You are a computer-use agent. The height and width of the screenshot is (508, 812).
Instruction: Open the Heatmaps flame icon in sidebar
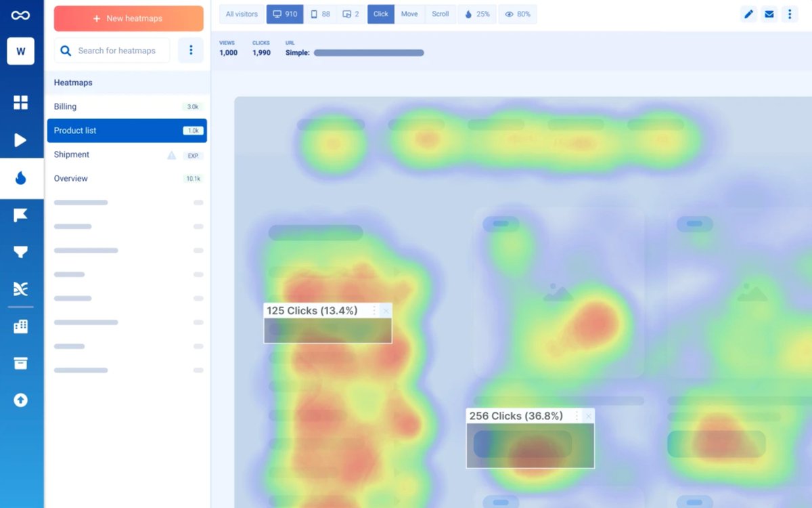click(21, 178)
